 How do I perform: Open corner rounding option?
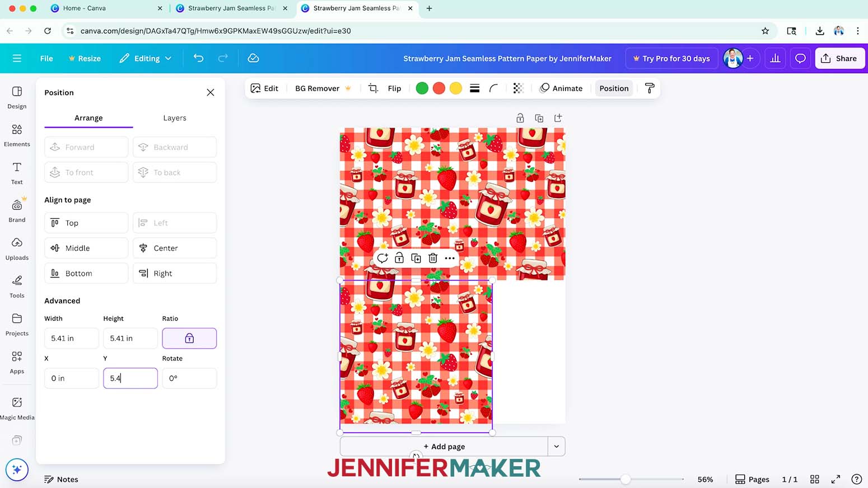[x=493, y=88]
